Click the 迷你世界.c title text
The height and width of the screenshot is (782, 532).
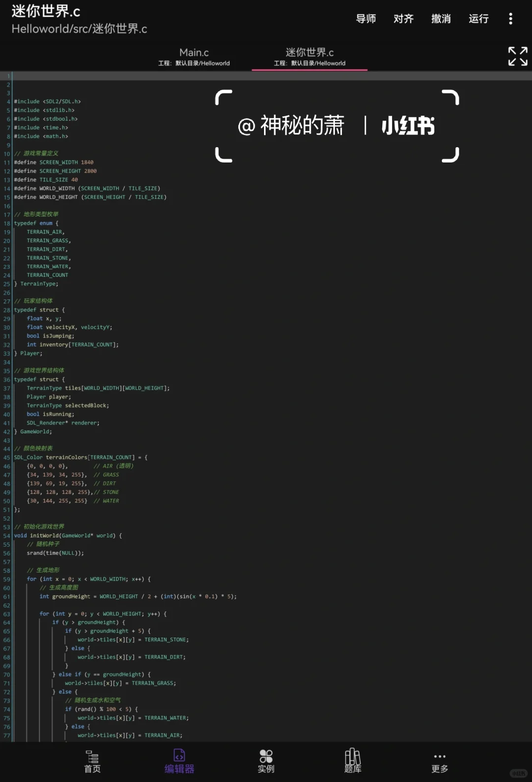46,11
